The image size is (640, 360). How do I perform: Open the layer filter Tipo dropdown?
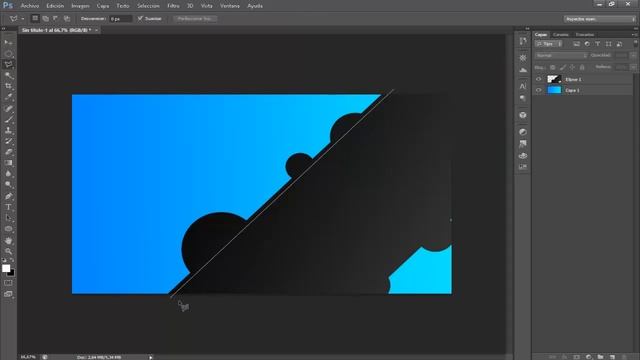click(x=549, y=44)
